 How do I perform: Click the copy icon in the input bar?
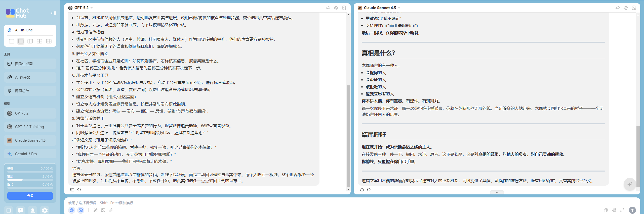point(606,210)
